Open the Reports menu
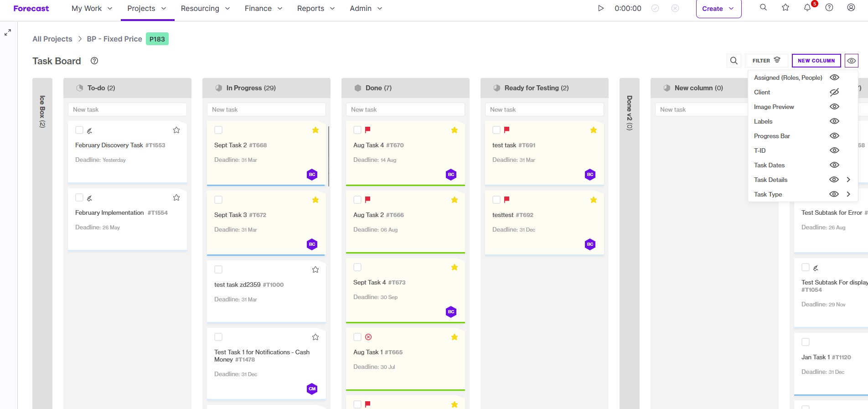868x409 pixels. point(316,9)
